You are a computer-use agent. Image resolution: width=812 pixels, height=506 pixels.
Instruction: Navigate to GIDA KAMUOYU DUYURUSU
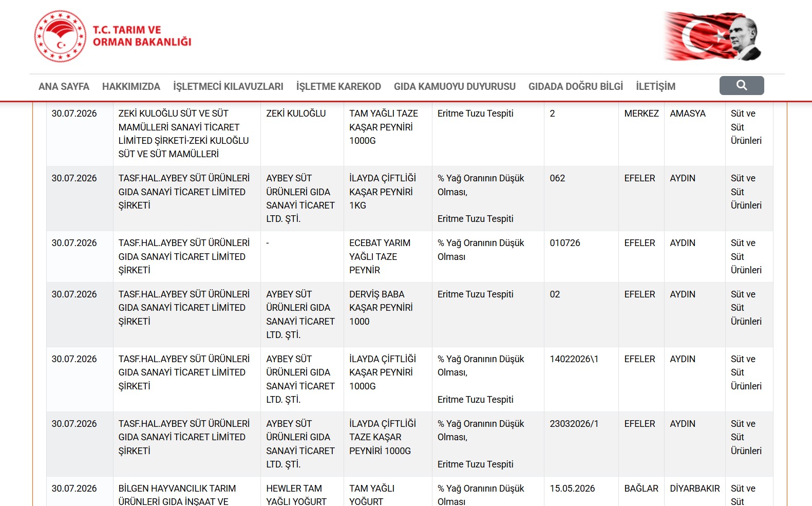[x=455, y=86]
